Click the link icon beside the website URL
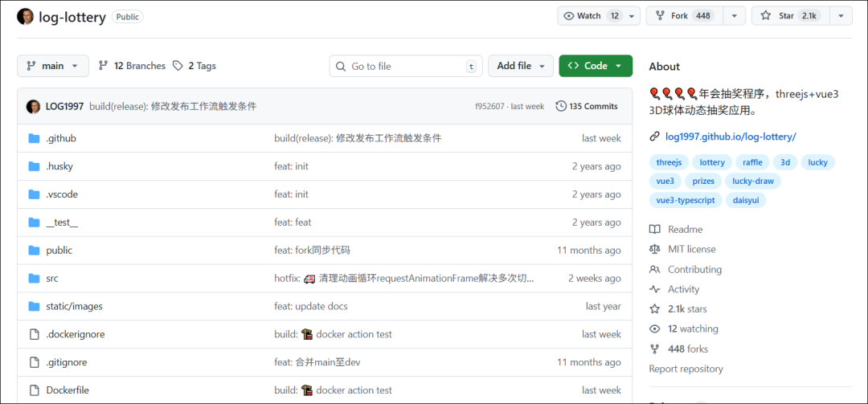This screenshot has width=868, height=404. [x=655, y=137]
